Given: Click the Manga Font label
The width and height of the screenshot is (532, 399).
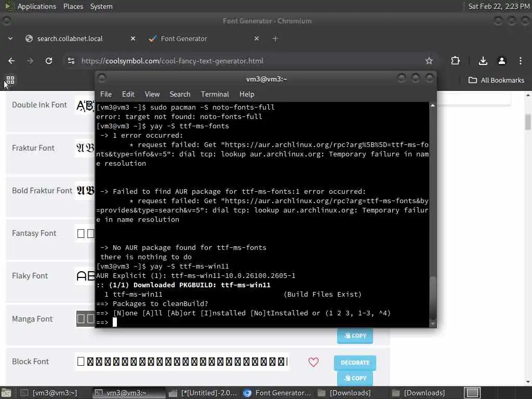Looking at the screenshot, I should (x=32, y=319).
